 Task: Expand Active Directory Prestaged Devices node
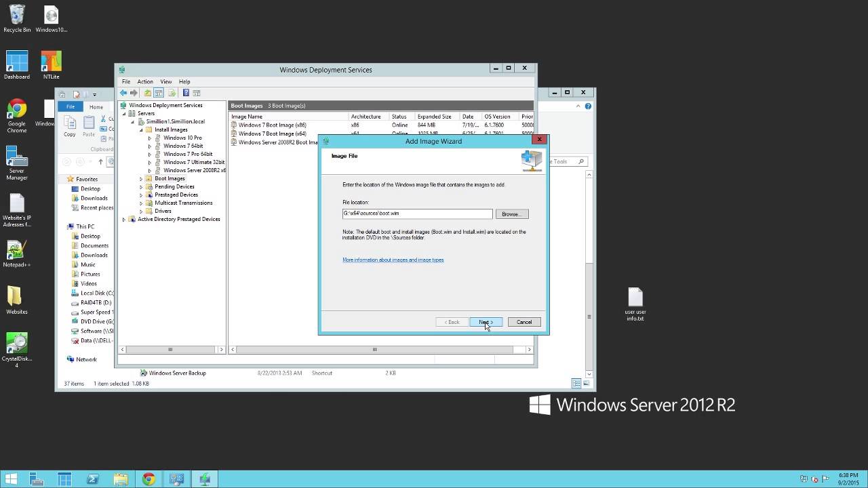[124, 219]
